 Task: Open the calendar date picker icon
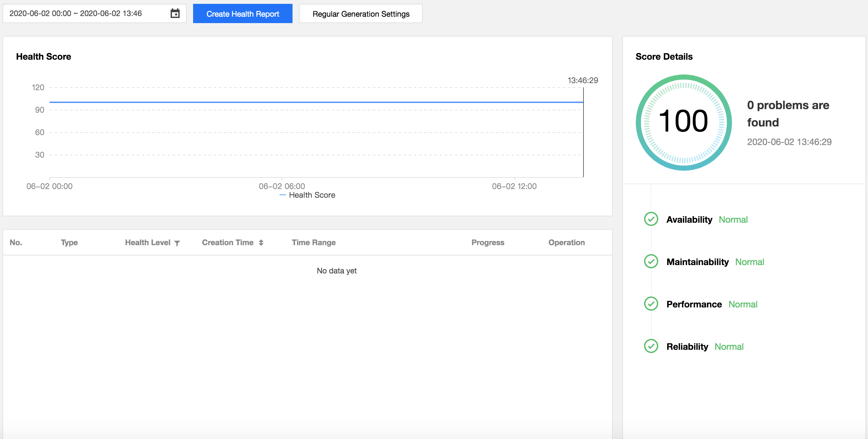click(x=175, y=13)
